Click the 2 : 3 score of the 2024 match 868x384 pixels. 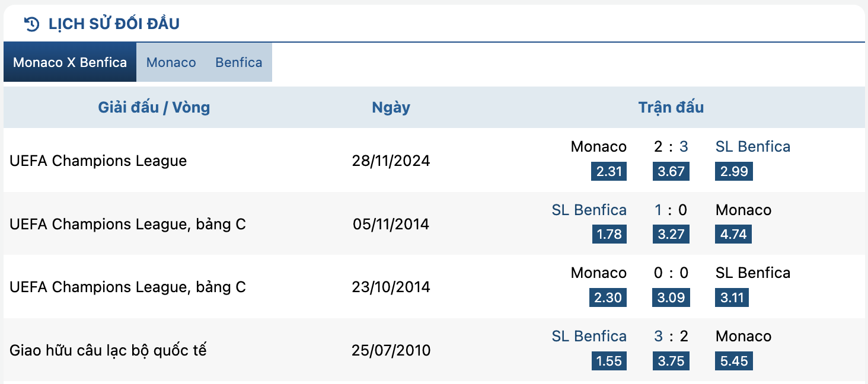671,146
